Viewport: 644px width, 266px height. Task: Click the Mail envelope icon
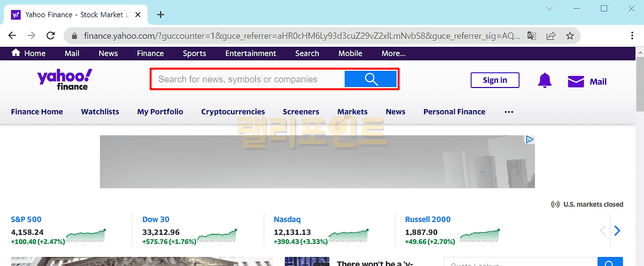[576, 81]
